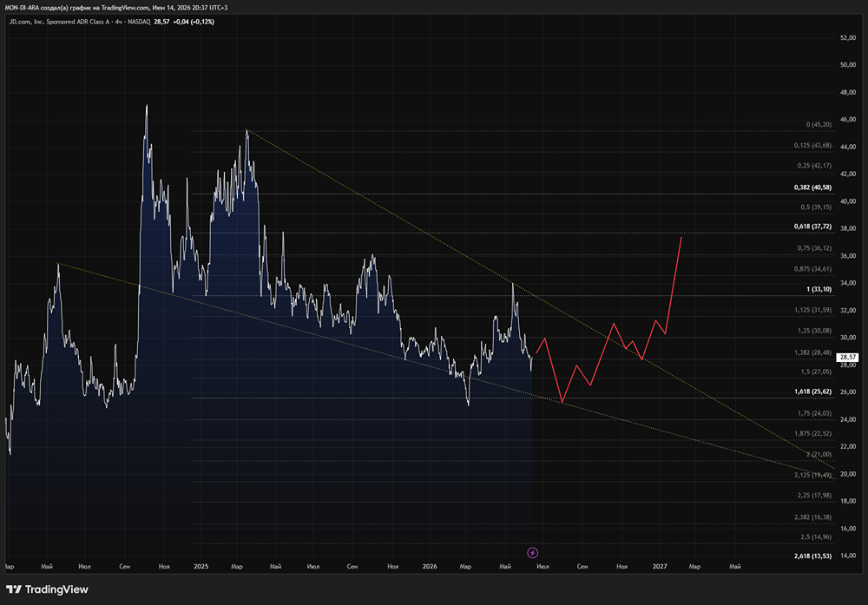Screen dimensions: 868x605
Task: Click the last price 28,57 in the header
Action: pos(161,22)
